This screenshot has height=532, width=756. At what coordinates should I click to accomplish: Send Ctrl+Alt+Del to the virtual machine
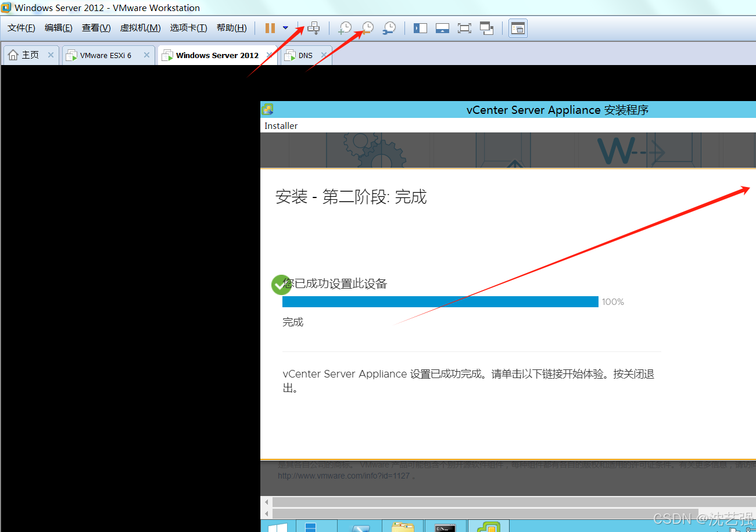click(314, 28)
